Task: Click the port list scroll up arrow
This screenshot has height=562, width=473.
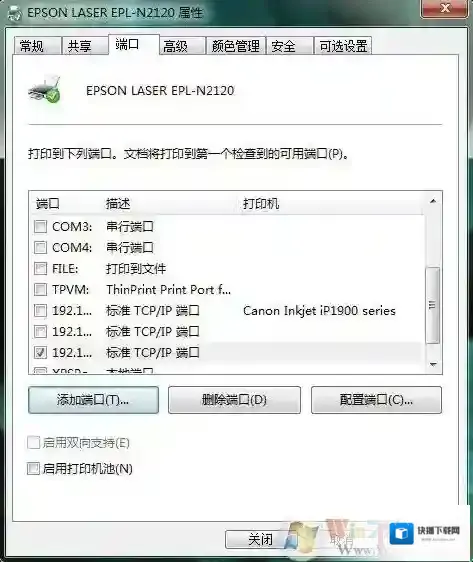Action: coord(433,201)
